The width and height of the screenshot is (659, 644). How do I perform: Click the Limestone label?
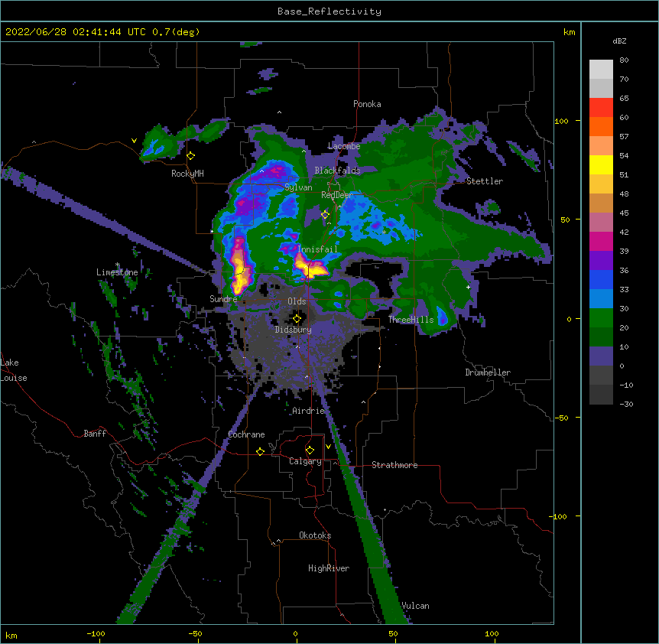[x=117, y=272]
